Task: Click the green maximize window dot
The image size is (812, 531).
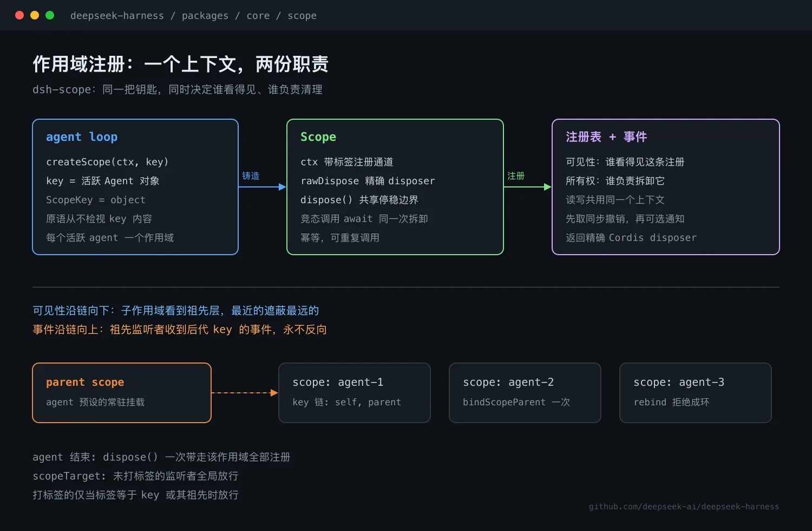Action: point(50,15)
